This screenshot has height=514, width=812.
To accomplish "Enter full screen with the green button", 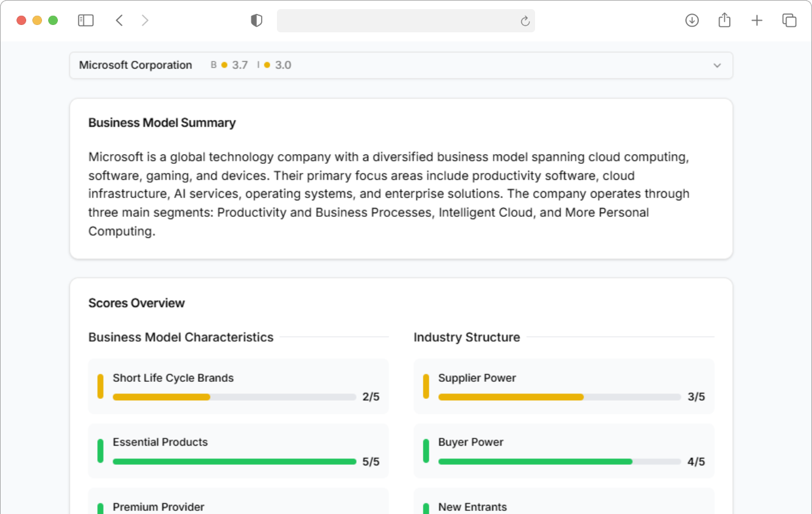I will (53, 20).
